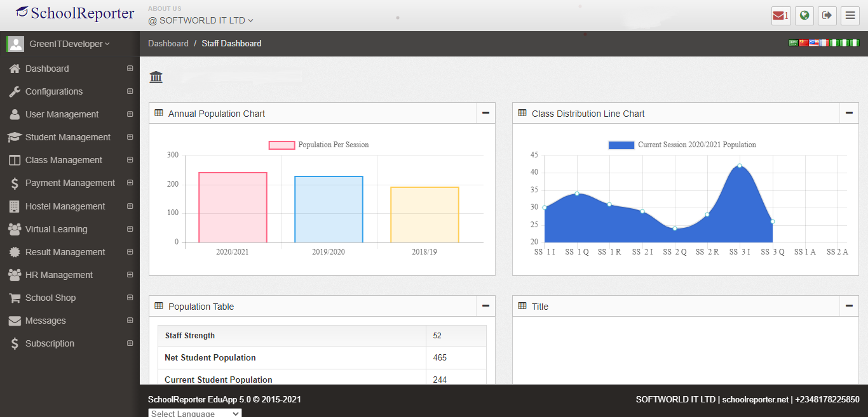868x417 pixels.
Task: Collapse the Annual Population Chart panel
Action: tap(485, 113)
